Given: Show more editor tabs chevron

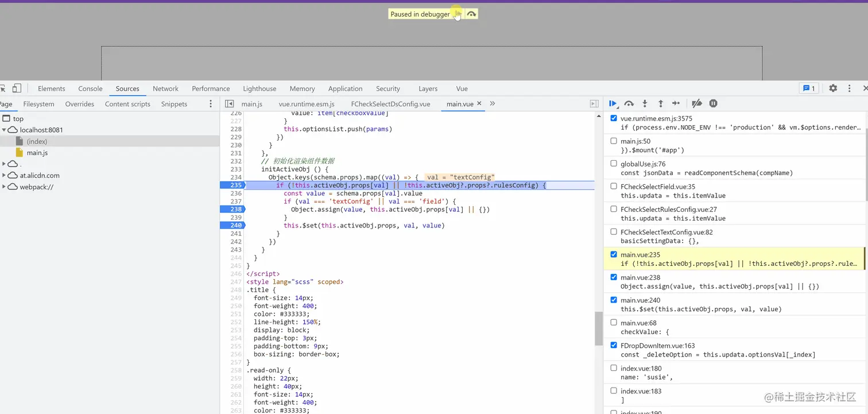Looking at the screenshot, I should (x=492, y=104).
